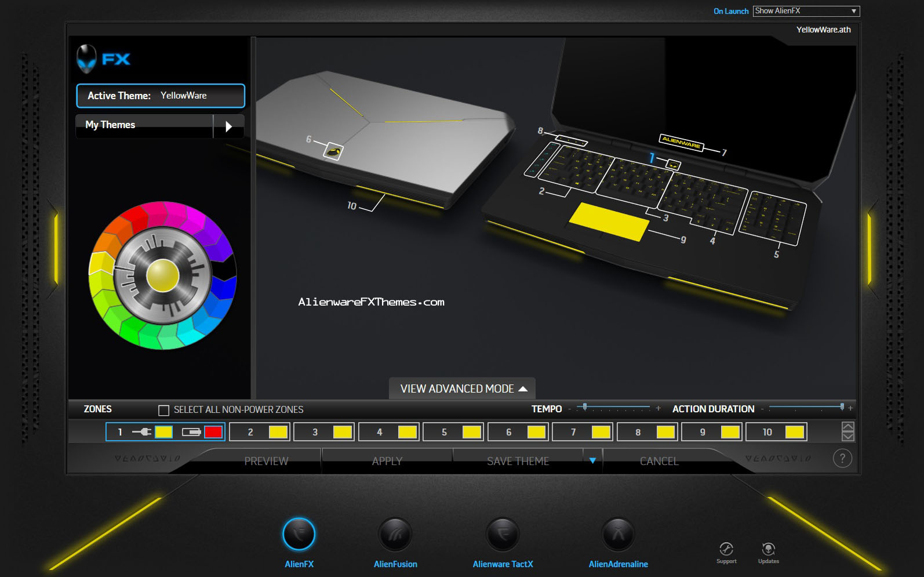This screenshot has height=577, width=924.
Task: Check Select All Non-Power Zones
Action: point(163,410)
